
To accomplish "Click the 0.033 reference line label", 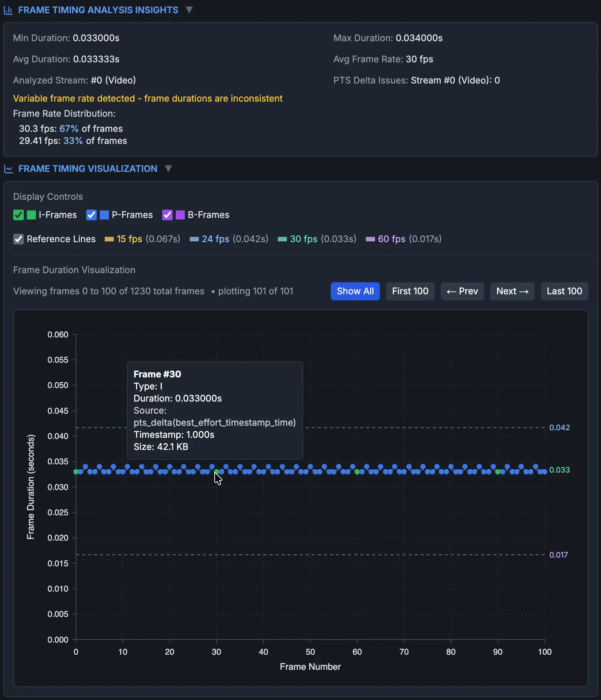I will (559, 470).
